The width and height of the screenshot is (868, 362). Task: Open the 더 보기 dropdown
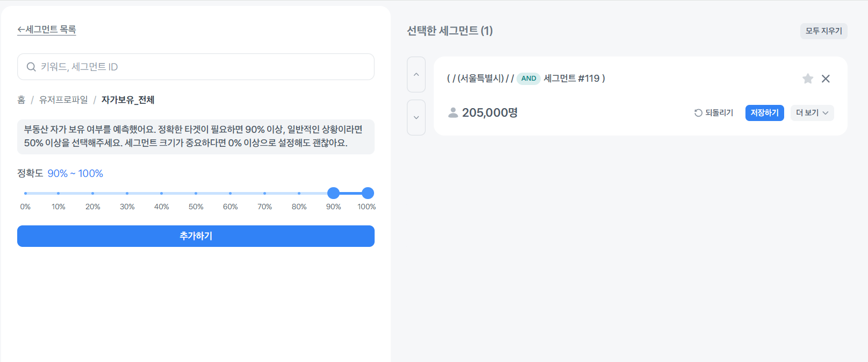coord(812,113)
